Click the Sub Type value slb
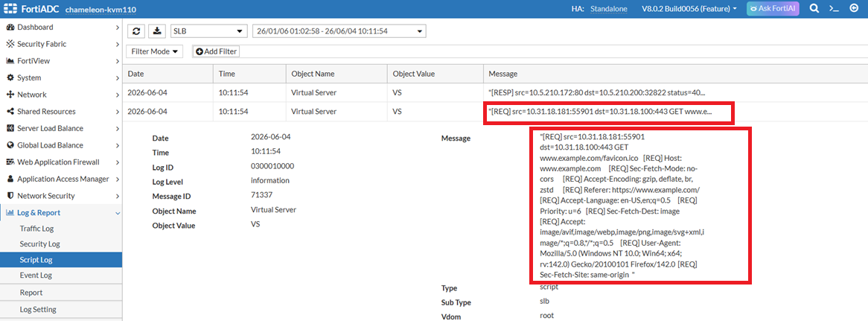The image size is (868, 321). (x=546, y=301)
